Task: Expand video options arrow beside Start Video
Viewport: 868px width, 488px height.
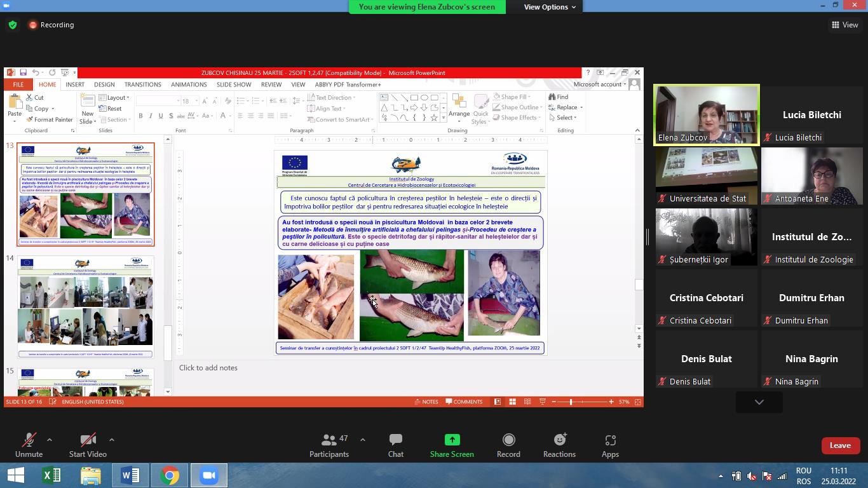Action: point(112,440)
